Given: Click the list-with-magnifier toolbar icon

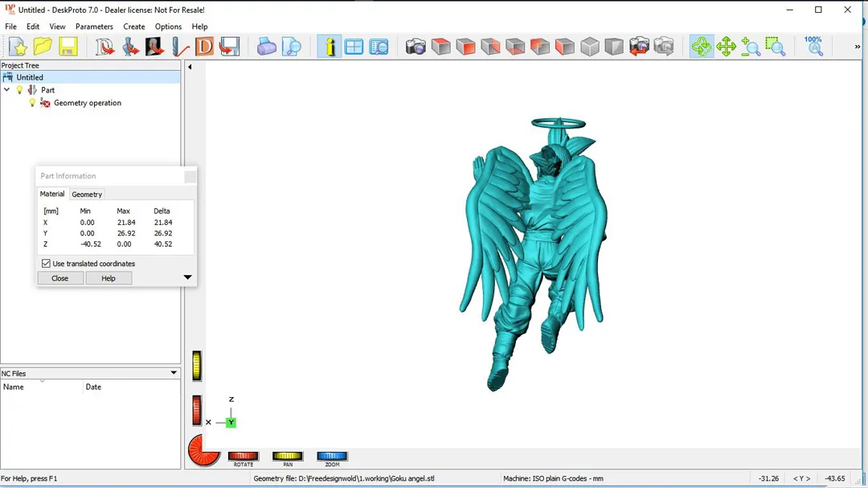Looking at the screenshot, I should click(379, 47).
